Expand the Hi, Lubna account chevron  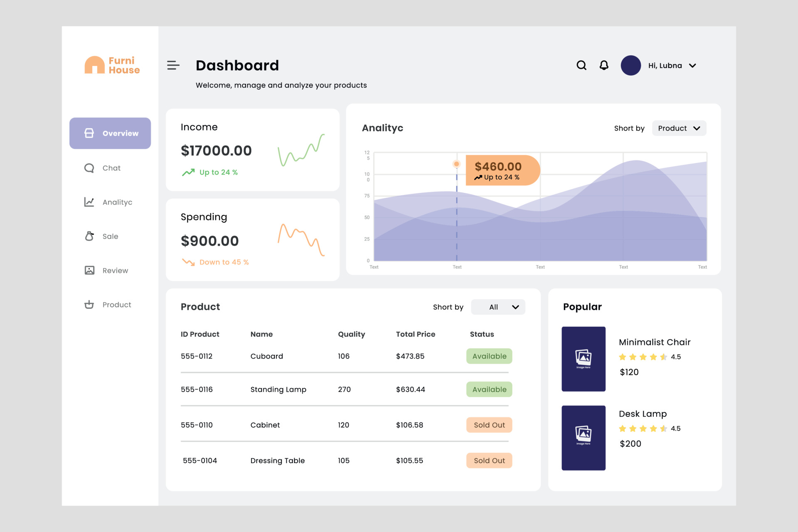(x=692, y=65)
